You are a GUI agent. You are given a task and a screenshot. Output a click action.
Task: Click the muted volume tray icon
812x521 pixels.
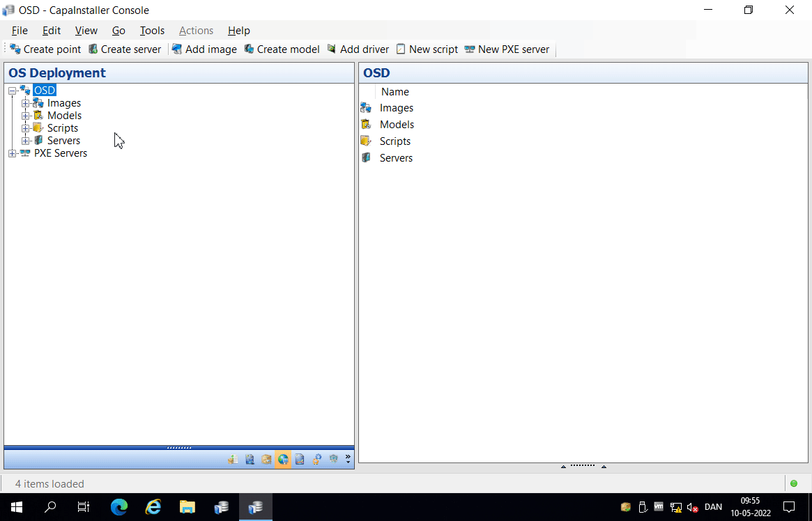[692, 508]
